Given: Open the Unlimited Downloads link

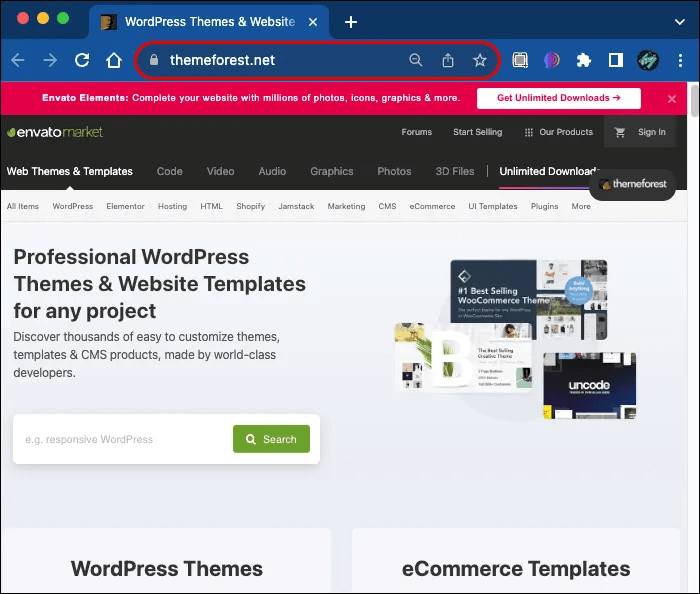Looking at the screenshot, I should 549,171.
